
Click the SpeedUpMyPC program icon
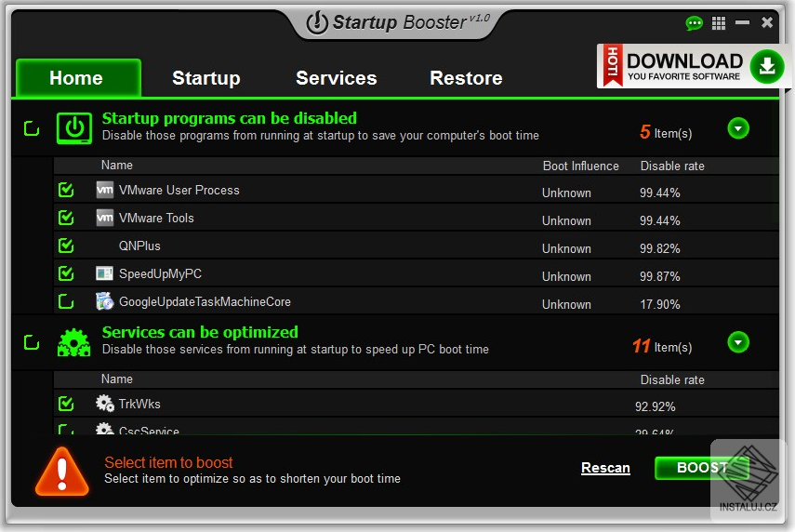click(104, 273)
